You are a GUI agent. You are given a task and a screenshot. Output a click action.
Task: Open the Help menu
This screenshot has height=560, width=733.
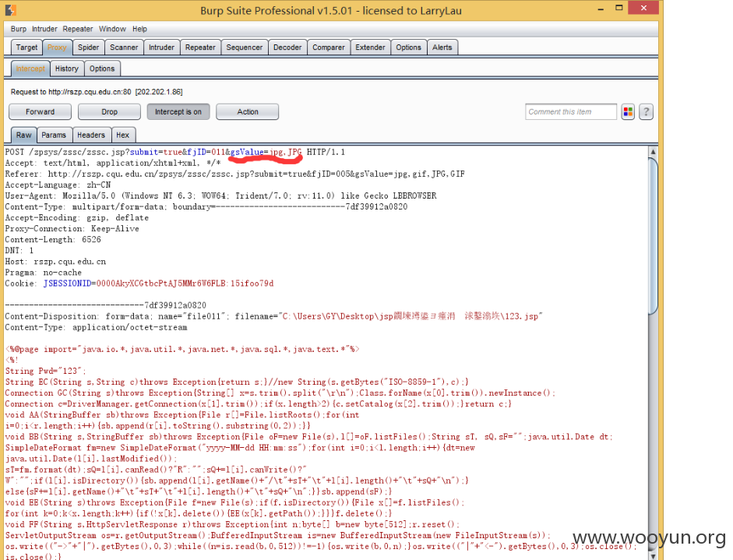(139, 29)
